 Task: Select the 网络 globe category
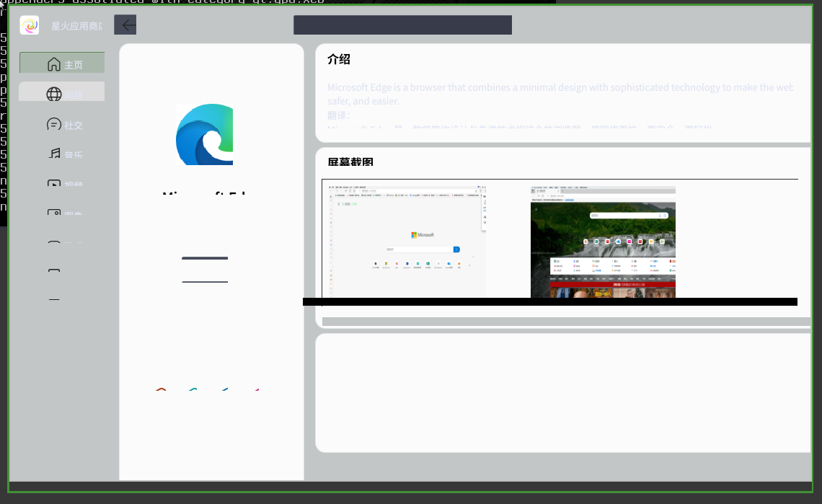(62, 92)
